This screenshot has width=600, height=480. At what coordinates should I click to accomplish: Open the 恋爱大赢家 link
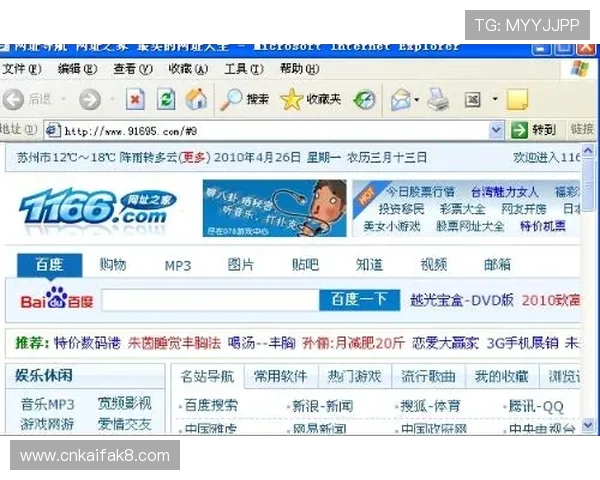point(445,343)
